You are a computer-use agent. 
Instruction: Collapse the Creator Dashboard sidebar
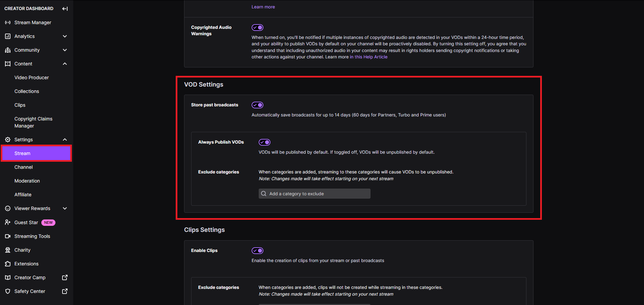(x=65, y=8)
